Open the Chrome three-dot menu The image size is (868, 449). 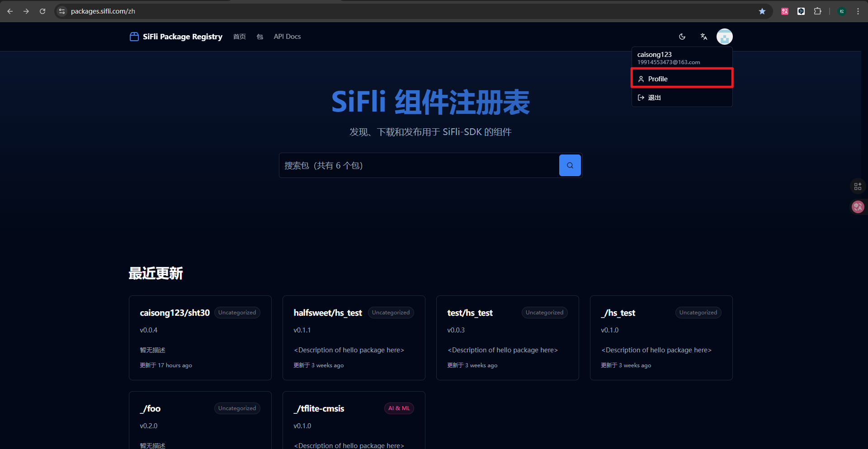(x=858, y=11)
